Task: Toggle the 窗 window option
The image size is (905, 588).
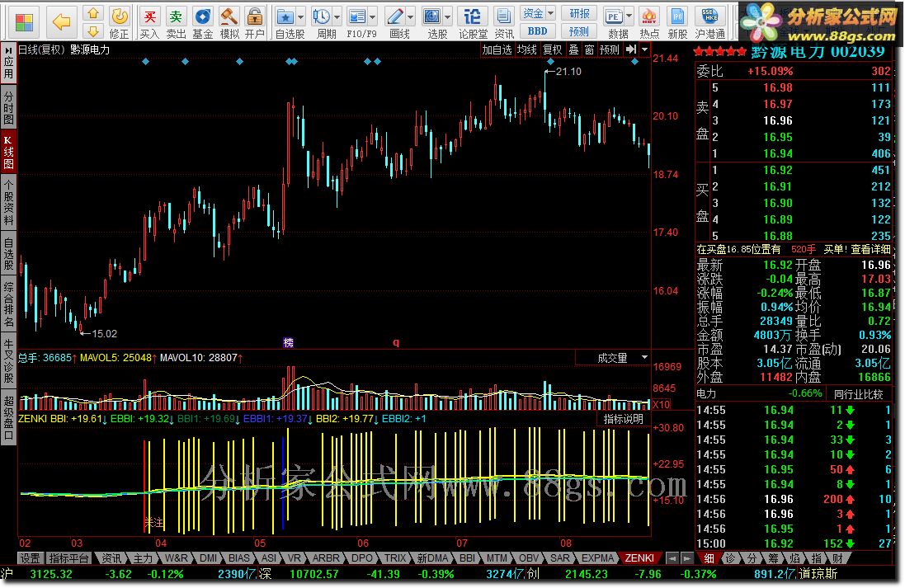Action: click(x=589, y=49)
